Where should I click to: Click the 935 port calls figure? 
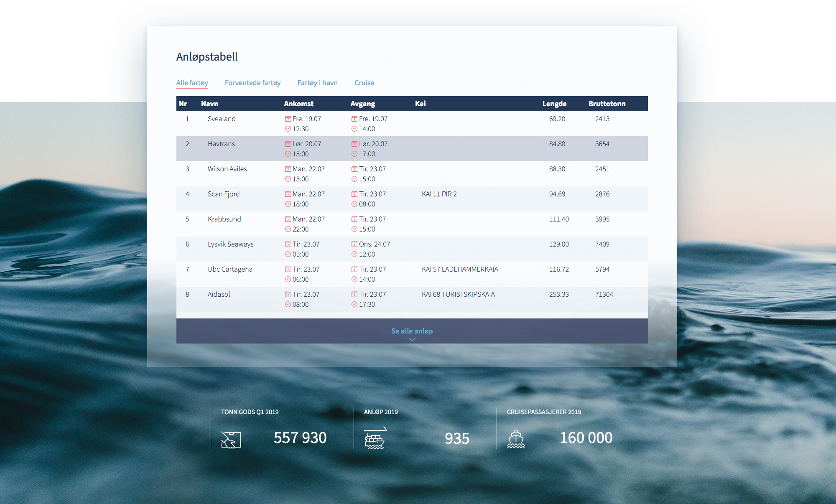457,438
